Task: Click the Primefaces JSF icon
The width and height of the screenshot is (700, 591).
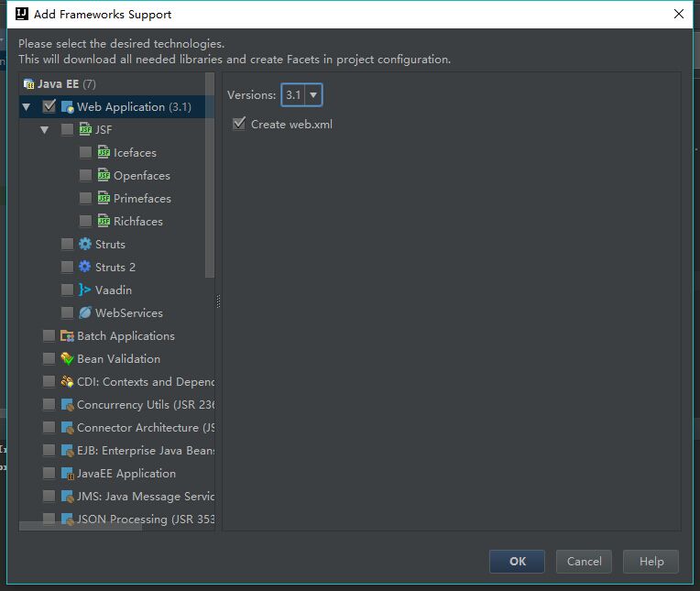Action: pos(104,198)
